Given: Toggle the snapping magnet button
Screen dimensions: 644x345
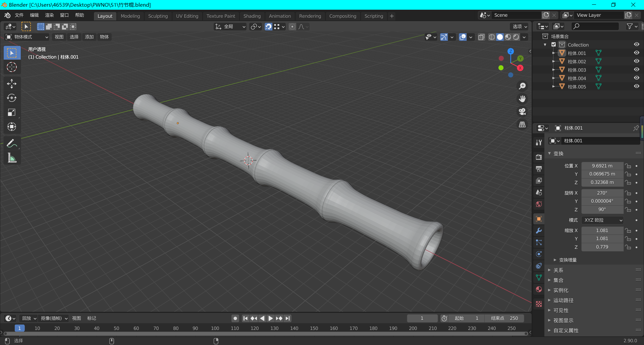Looking at the screenshot, I should (268, 27).
